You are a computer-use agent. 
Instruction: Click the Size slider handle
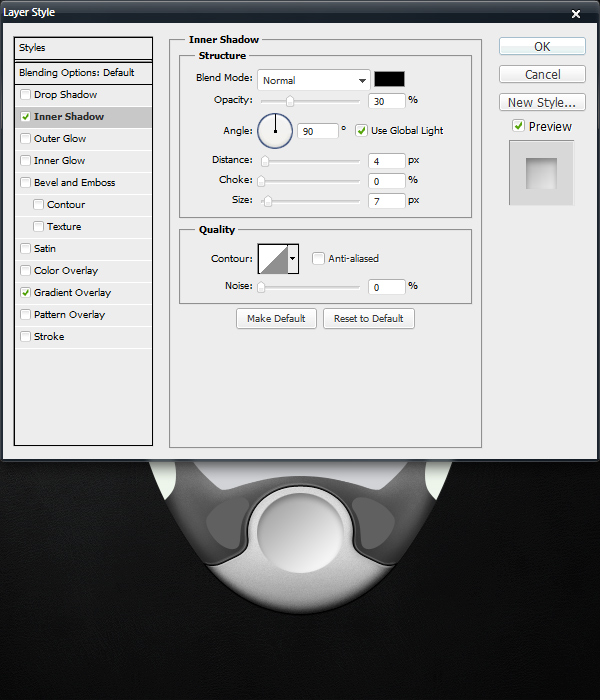[268, 201]
